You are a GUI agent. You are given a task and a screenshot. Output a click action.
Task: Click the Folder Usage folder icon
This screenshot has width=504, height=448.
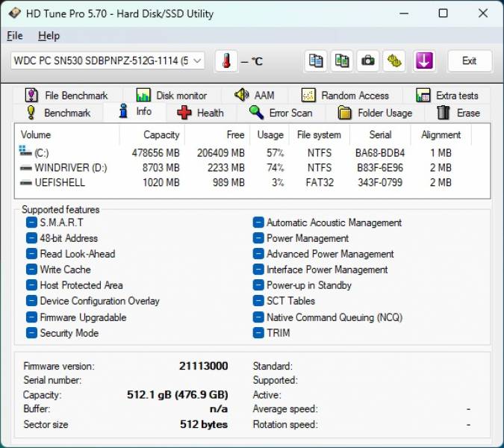344,113
